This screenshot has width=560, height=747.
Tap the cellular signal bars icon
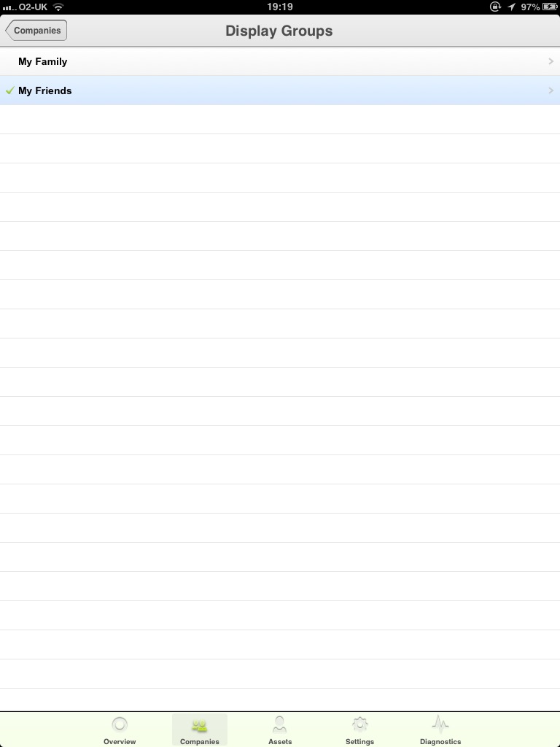click(x=9, y=7)
